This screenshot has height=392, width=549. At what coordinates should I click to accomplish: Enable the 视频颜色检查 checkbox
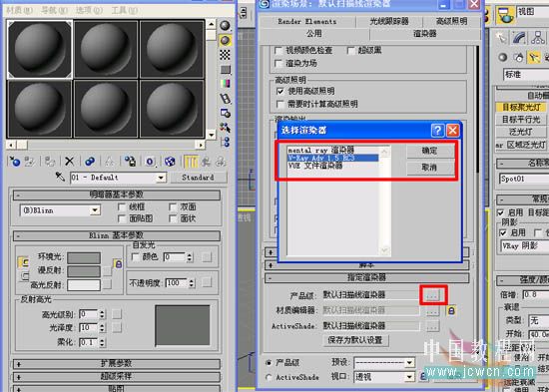tap(278, 51)
